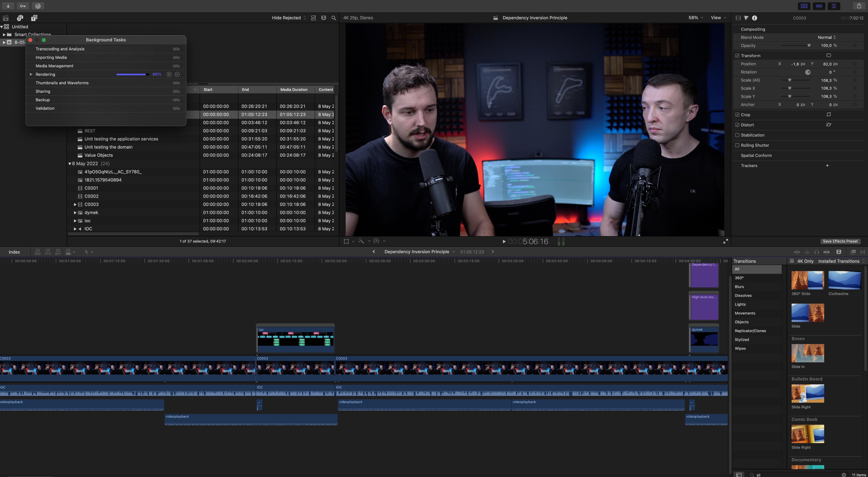Open the Info inspector icon
The height and width of the screenshot is (477, 868).
click(754, 18)
